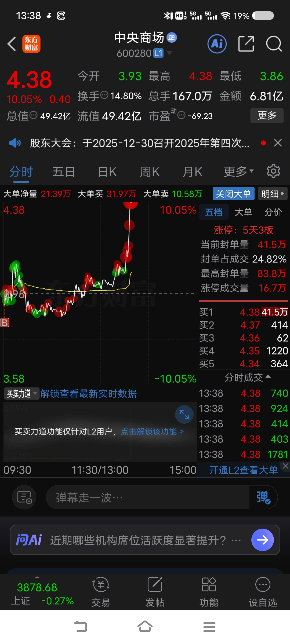Open the 发帖 post icon
The height and width of the screenshot is (644, 290).
(x=155, y=592)
